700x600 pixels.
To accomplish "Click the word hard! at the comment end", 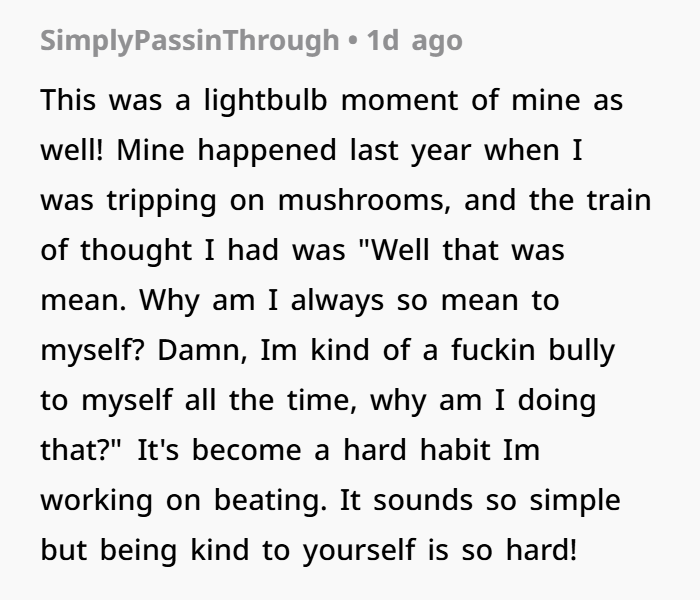I will point(542,550).
